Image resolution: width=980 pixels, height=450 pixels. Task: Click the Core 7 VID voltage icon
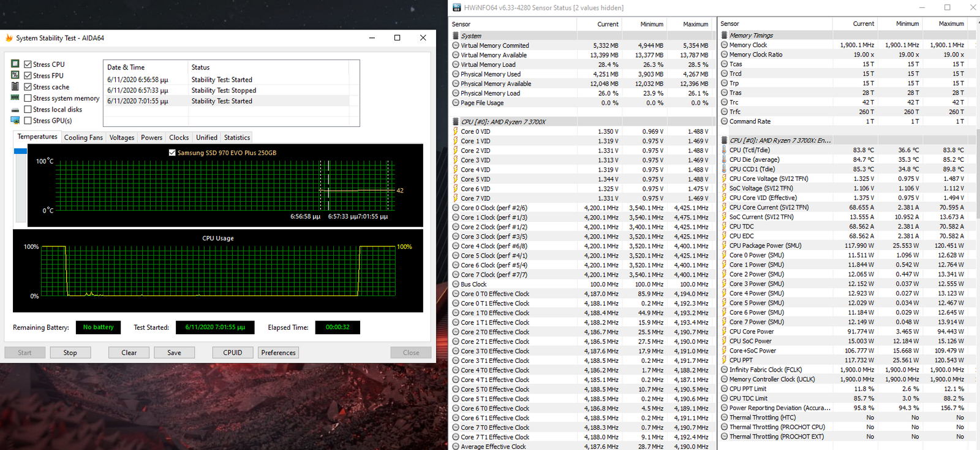click(456, 198)
